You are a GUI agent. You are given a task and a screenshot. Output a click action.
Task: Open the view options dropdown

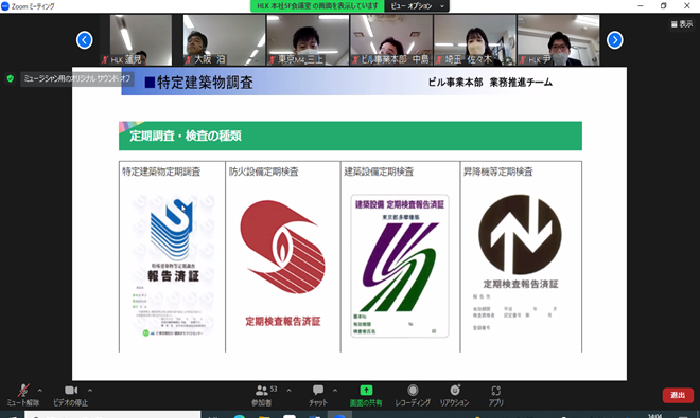point(417,6)
